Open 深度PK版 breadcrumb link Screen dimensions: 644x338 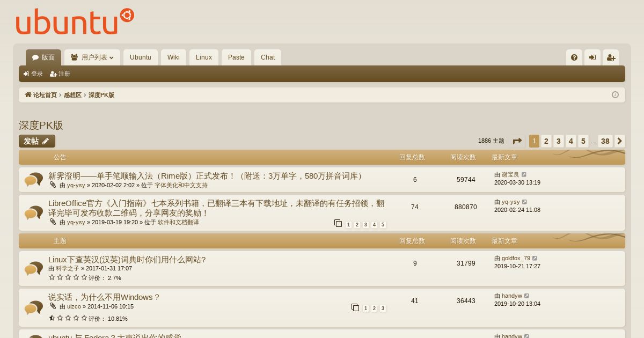pyautogui.click(x=101, y=95)
